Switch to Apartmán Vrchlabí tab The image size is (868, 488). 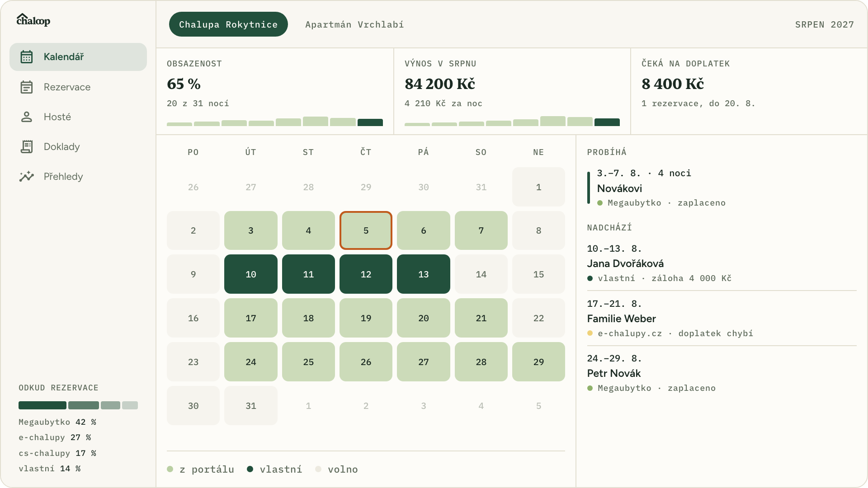354,24
